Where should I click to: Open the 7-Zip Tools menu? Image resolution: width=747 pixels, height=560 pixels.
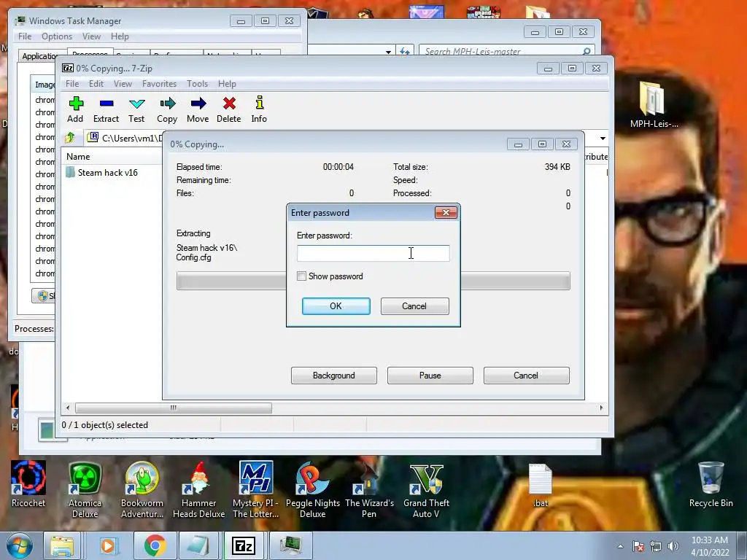pos(197,84)
